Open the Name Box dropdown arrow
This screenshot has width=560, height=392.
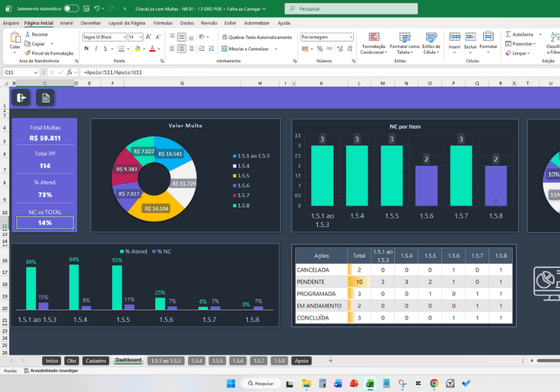click(x=35, y=72)
